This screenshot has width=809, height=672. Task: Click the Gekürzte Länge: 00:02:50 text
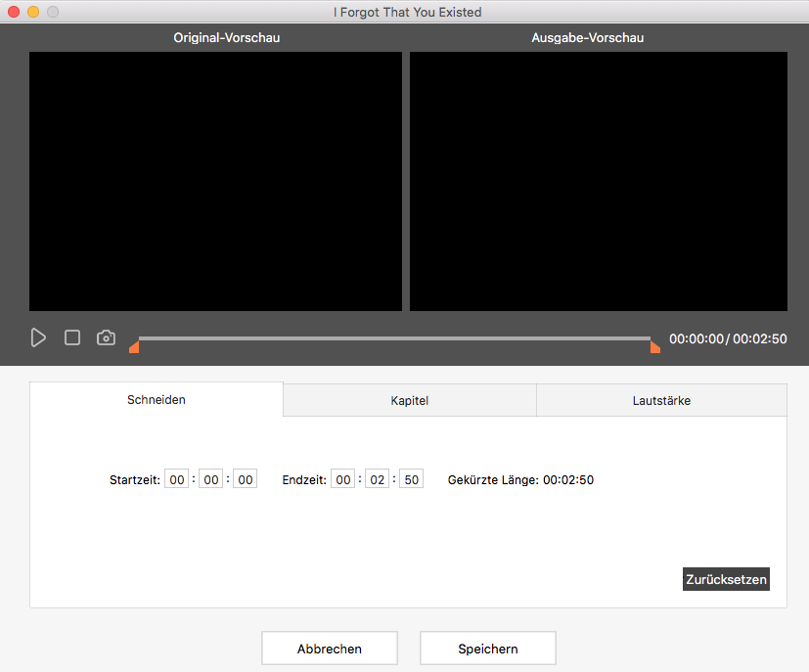click(x=520, y=480)
